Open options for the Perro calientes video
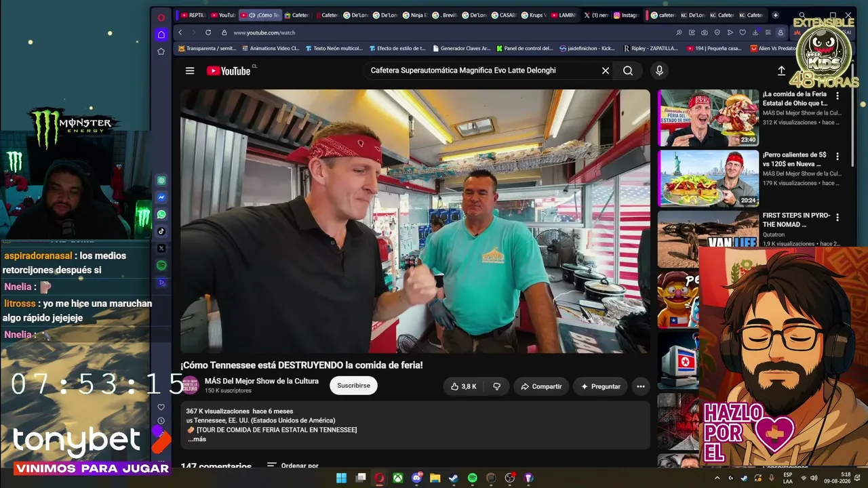The height and width of the screenshot is (488, 868). tap(837, 157)
